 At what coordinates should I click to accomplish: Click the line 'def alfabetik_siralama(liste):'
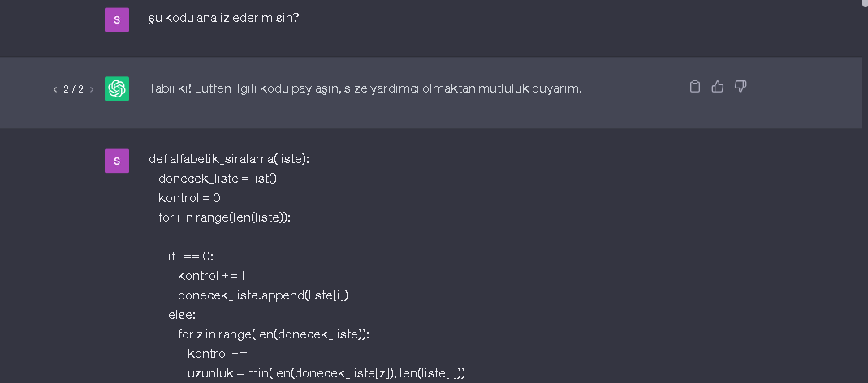229,159
